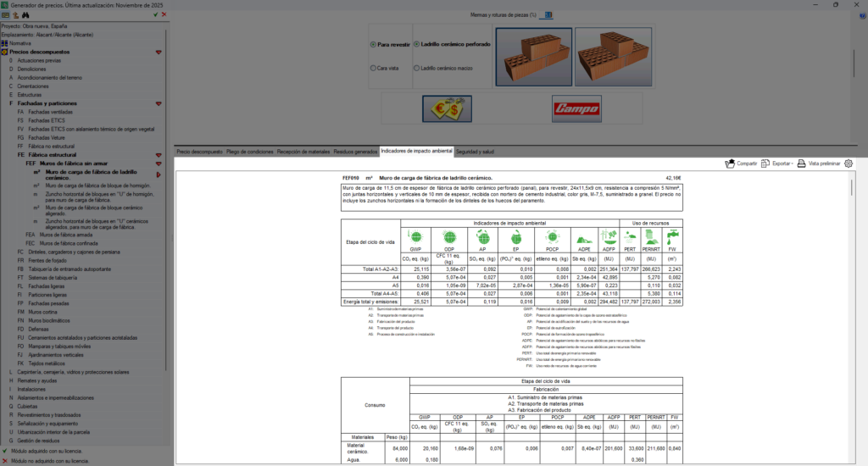Screen dimensions: 868x466
Task: Click the EP eutrophication indicator icon
Action: pyautogui.click(x=516, y=237)
